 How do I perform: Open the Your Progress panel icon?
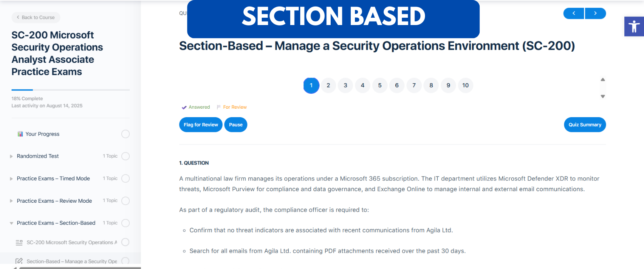20,134
